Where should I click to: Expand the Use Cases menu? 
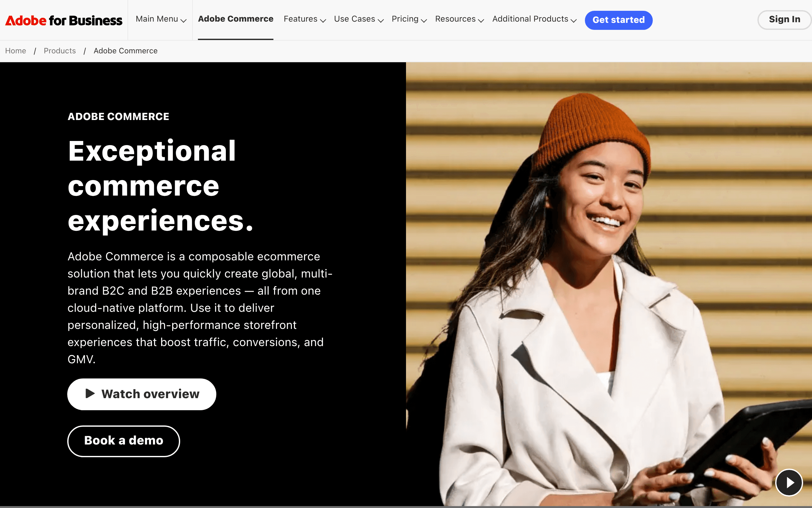pos(359,19)
